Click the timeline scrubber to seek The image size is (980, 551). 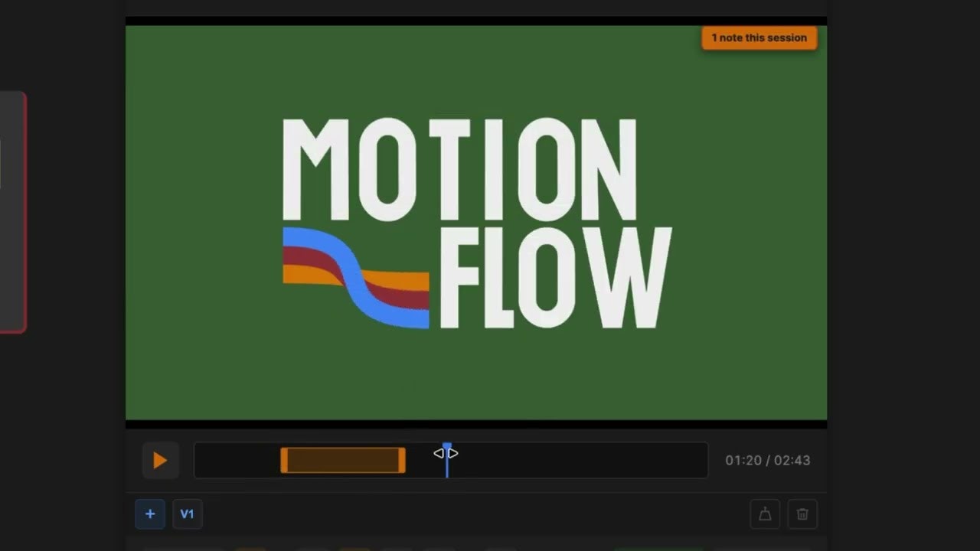(x=536, y=460)
